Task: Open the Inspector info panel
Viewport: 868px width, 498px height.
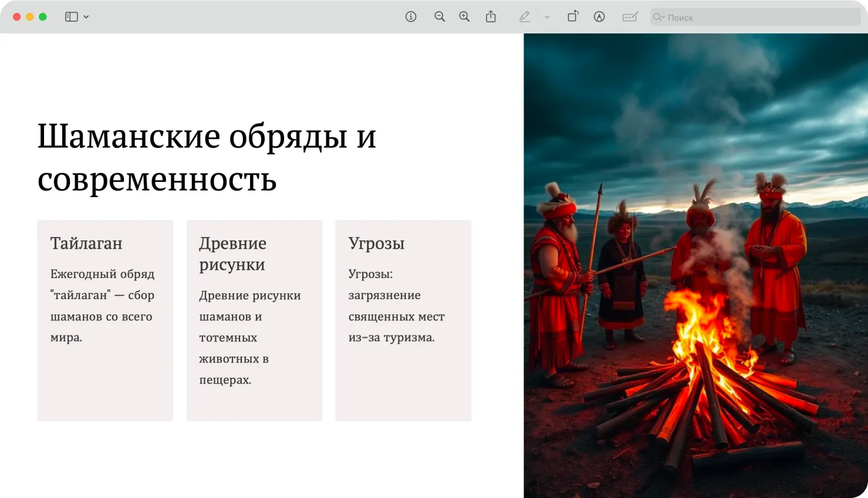Action: click(x=411, y=17)
